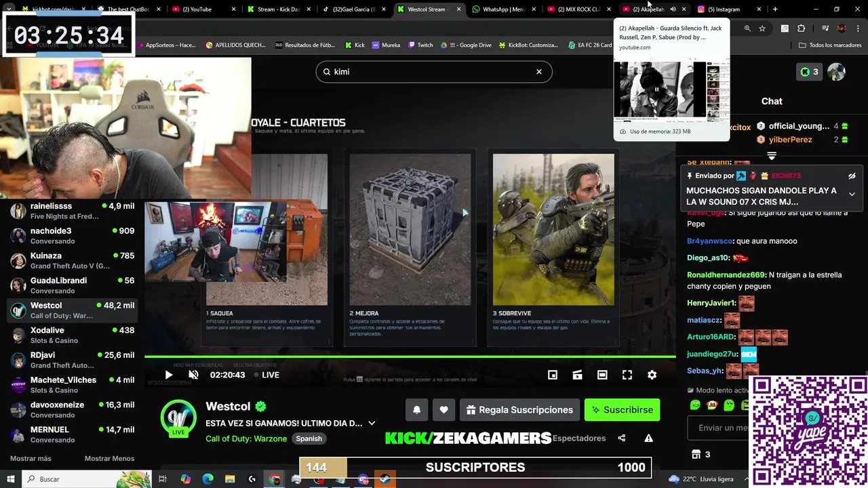Unmute the stream audio
This screenshot has height=488, width=868.
click(193, 375)
